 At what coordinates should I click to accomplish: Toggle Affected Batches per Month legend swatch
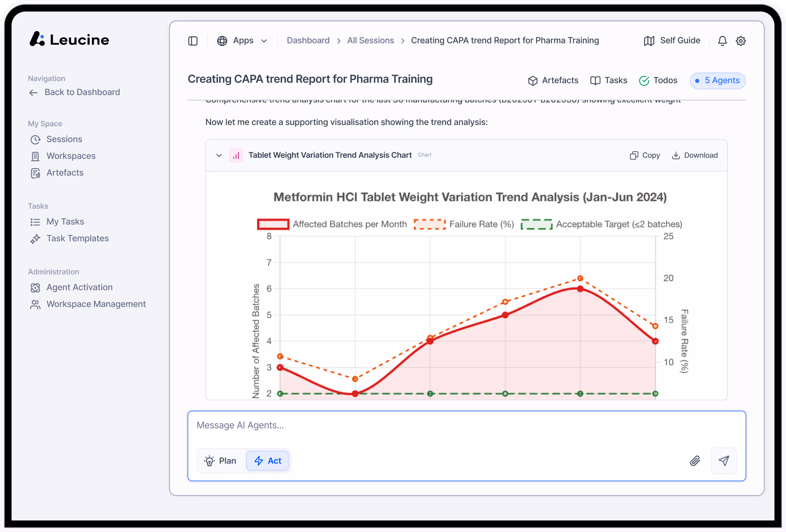click(273, 224)
